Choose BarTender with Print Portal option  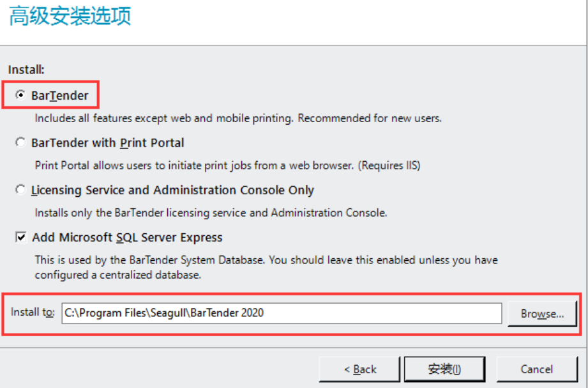(x=21, y=143)
